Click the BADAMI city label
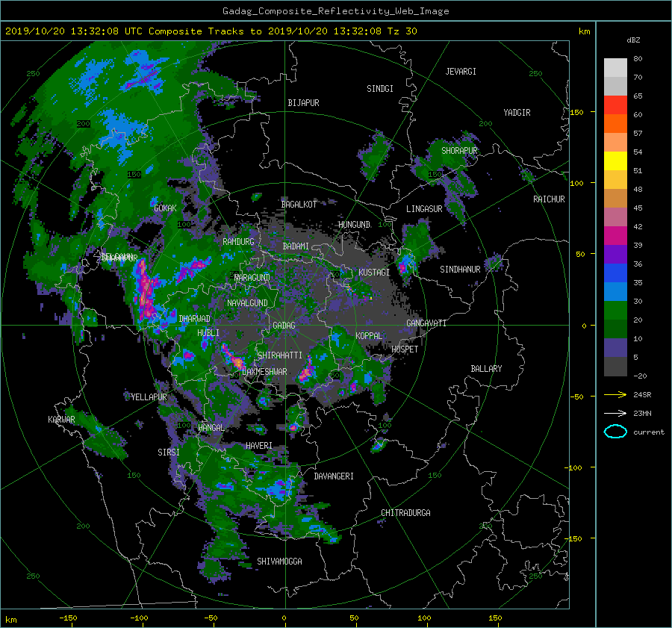This screenshot has width=672, height=628. click(296, 246)
